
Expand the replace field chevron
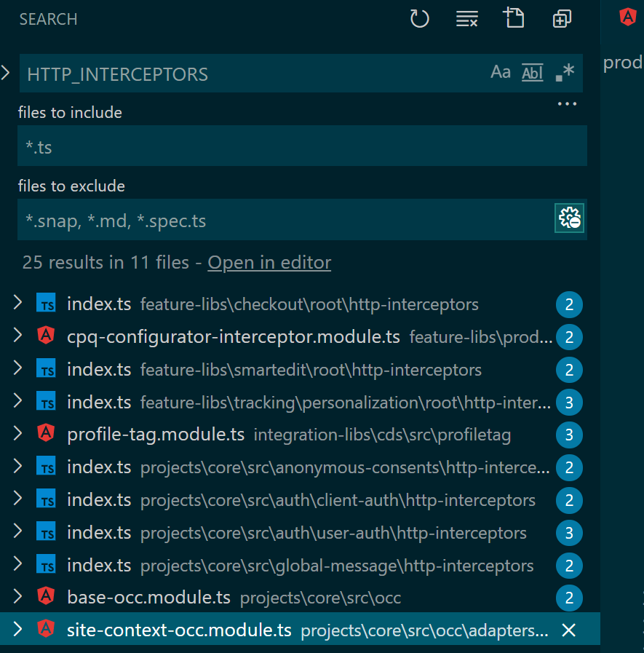coord(7,72)
